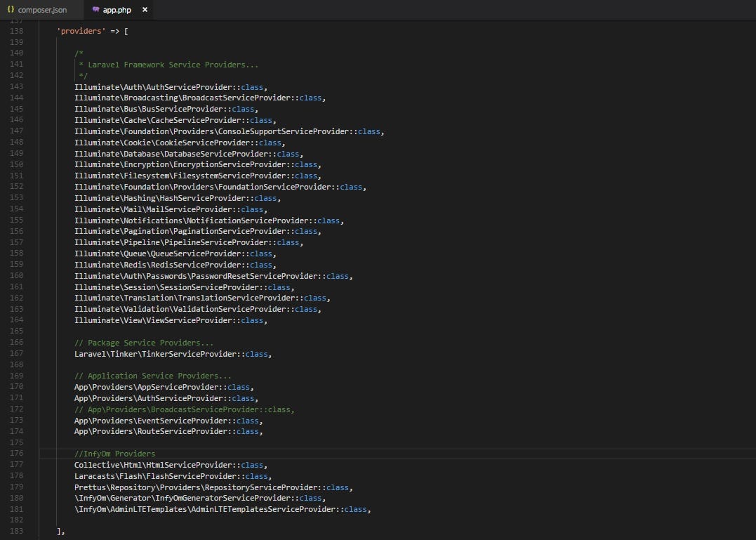Click the SessionServiceProvider line
The height and width of the screenshot is (540, 756).
[x=184, y=287]
